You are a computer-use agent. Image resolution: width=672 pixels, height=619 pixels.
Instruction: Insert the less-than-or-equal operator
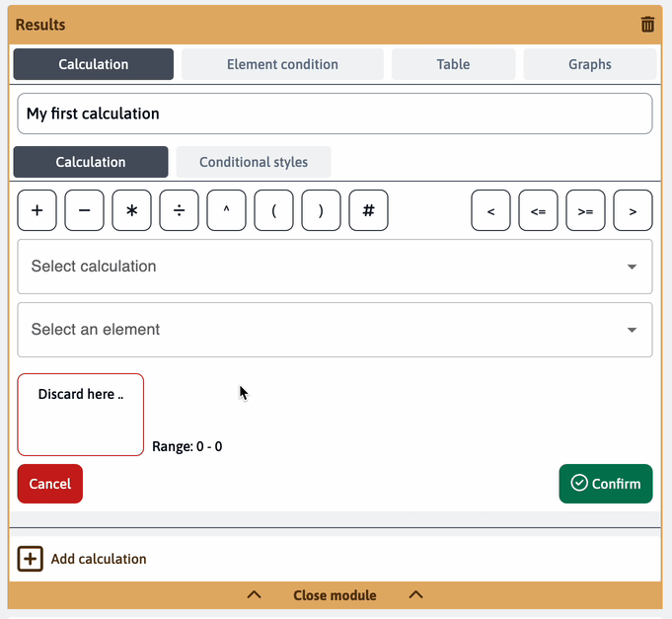pyautogui.click(x=539, y=210)
